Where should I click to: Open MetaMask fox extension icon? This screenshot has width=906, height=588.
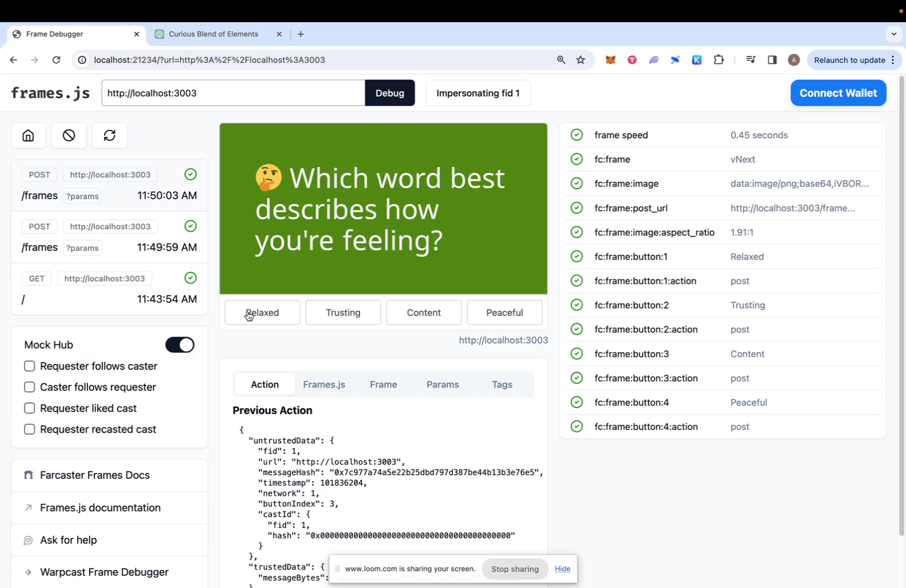(x=611, y=60)
